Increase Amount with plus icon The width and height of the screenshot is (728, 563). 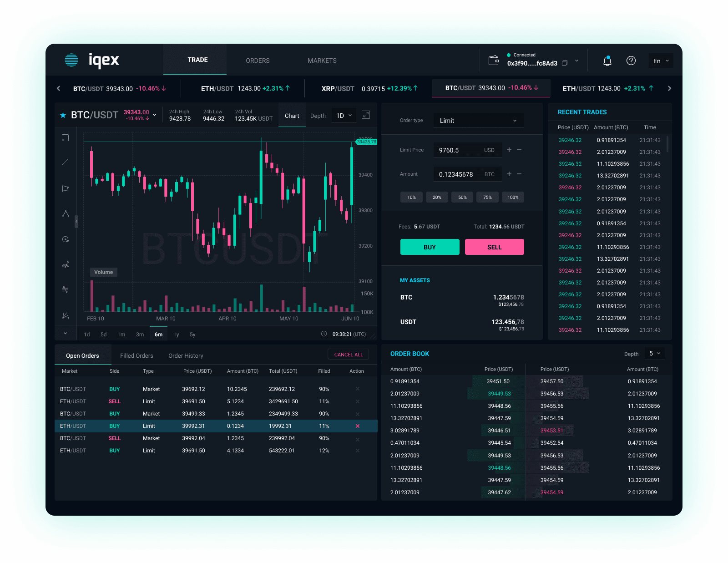(509, 174)
